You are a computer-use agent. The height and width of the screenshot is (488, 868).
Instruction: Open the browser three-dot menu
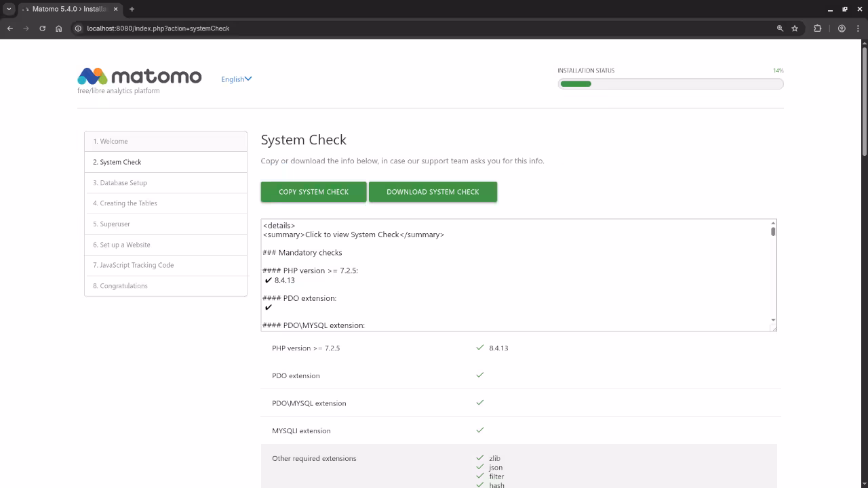coord(857,28)
